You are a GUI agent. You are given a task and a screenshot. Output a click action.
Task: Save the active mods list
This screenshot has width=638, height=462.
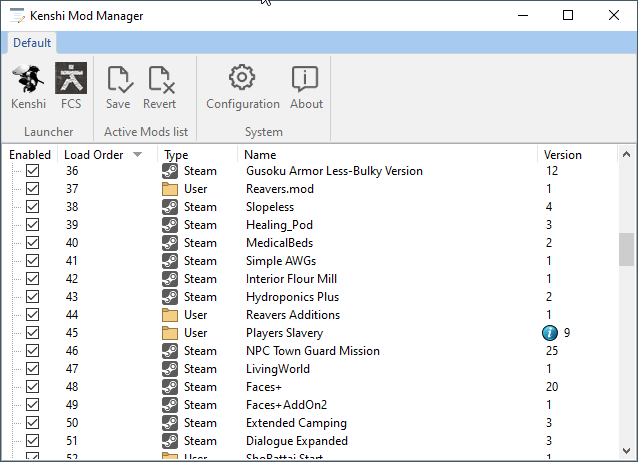click(118, 87)
